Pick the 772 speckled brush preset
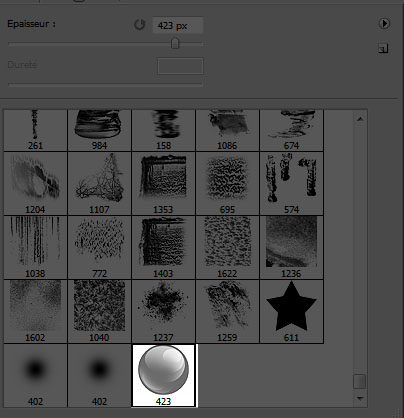This screenshot has width=404, height=418. (99, 247)
